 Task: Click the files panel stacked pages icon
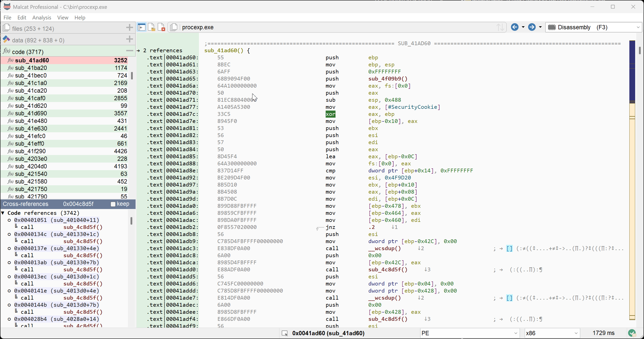coord(6,28)
